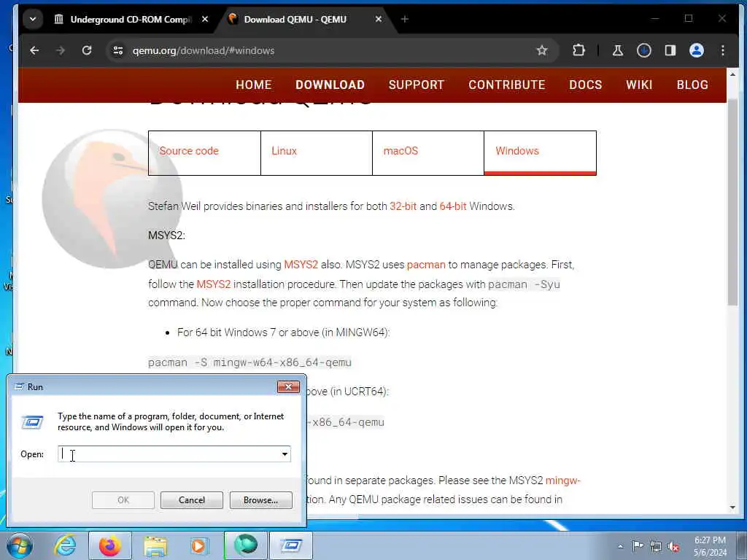Open the pacman link
747x560 pixels.
tap(426, 265)
